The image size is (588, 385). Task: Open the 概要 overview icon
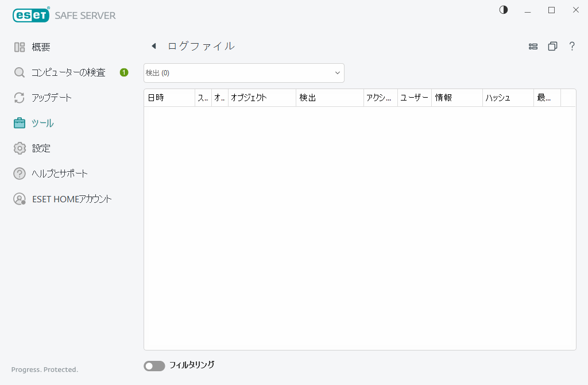click(x=19, y=47)
